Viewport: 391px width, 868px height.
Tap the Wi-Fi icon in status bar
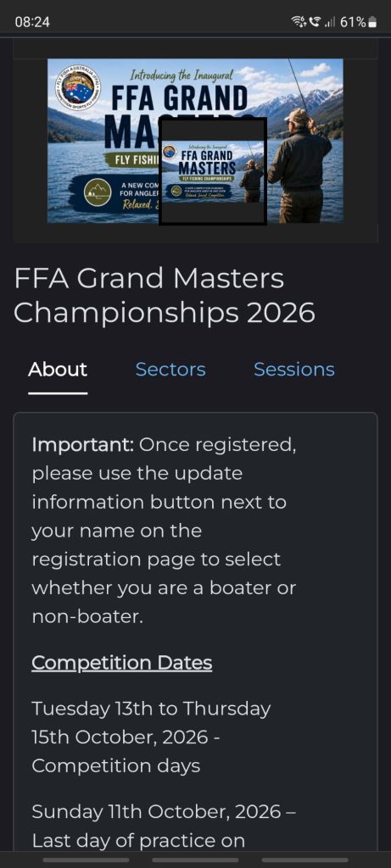coord(299,22)
